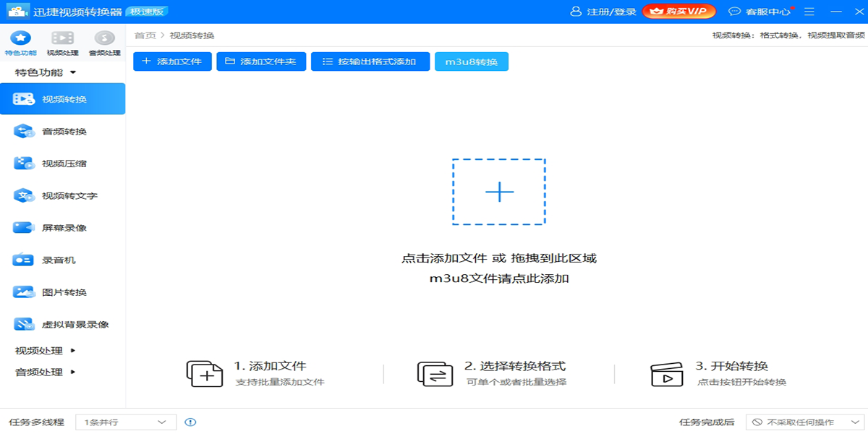The height and width of the screenshot is (434, 868).
Task: Open the 任务多线程 parallel dropdown
Action: point(126,422)
